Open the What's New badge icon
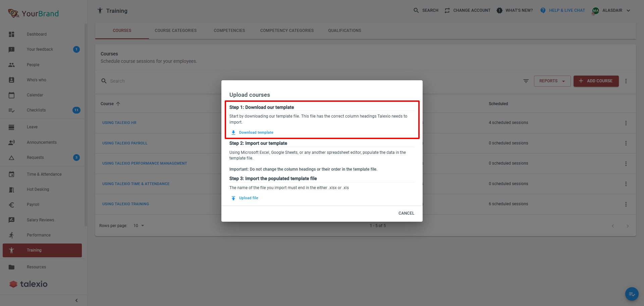 (499, 10)
